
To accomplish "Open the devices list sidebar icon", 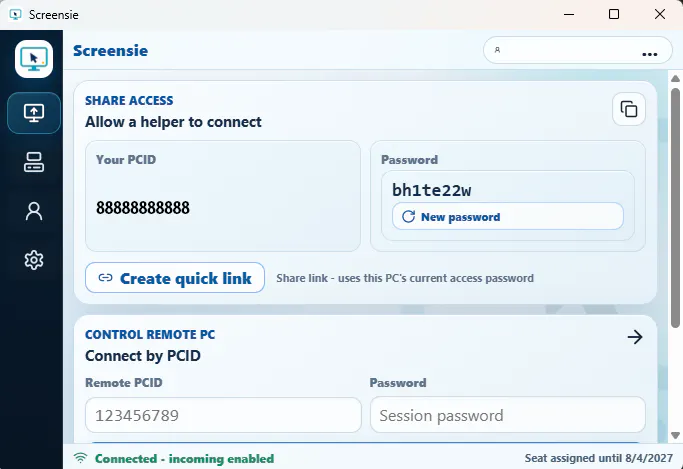I will pyautogui.click(x=34, y=162).
